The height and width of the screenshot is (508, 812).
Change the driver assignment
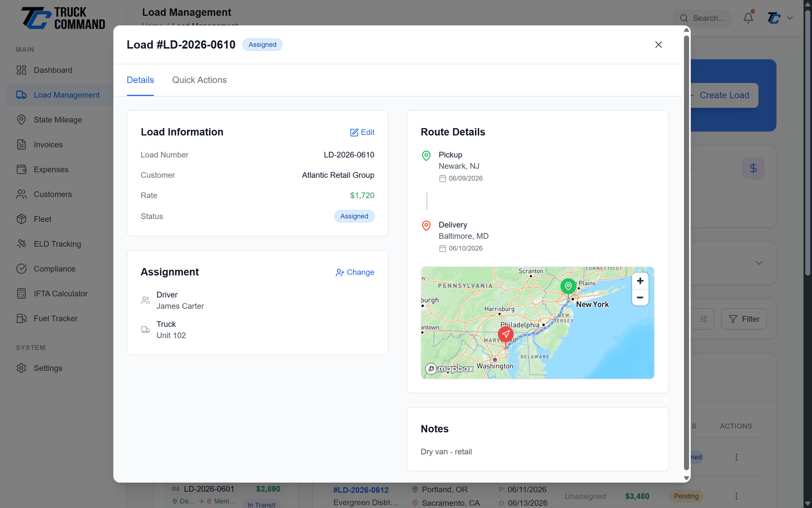coord(355,272)
